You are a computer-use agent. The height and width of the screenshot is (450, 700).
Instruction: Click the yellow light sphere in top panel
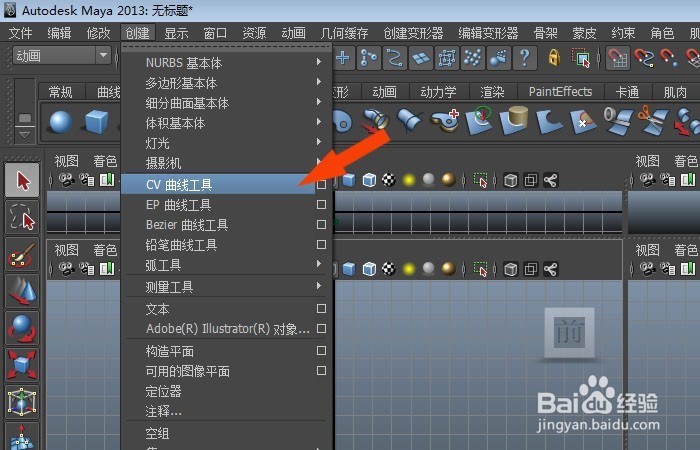pos(408,180)
